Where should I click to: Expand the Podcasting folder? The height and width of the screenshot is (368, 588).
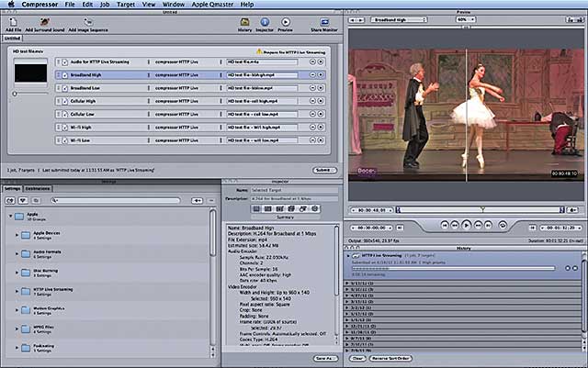17,348
